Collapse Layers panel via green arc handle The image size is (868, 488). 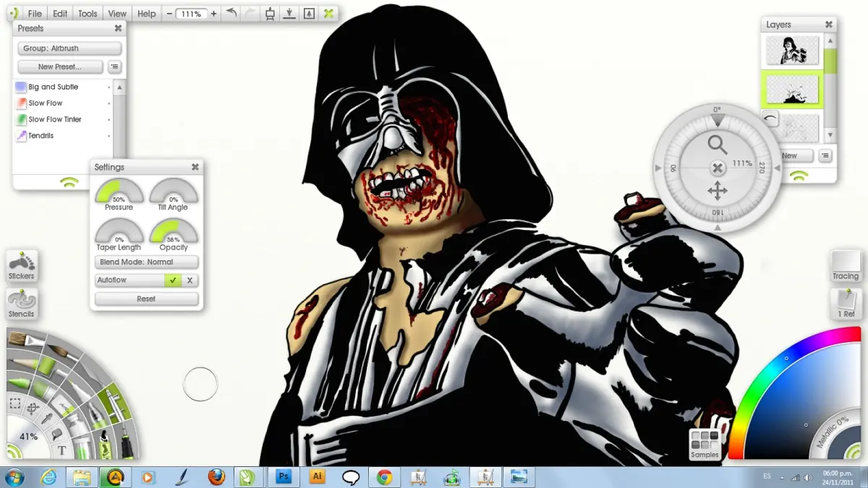(799, 174)
